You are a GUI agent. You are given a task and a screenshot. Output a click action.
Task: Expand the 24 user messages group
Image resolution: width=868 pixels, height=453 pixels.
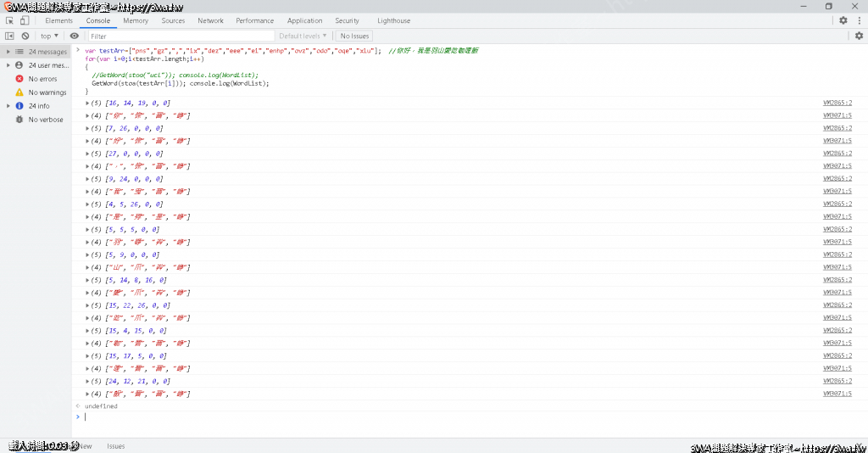[x=8, y=65]
